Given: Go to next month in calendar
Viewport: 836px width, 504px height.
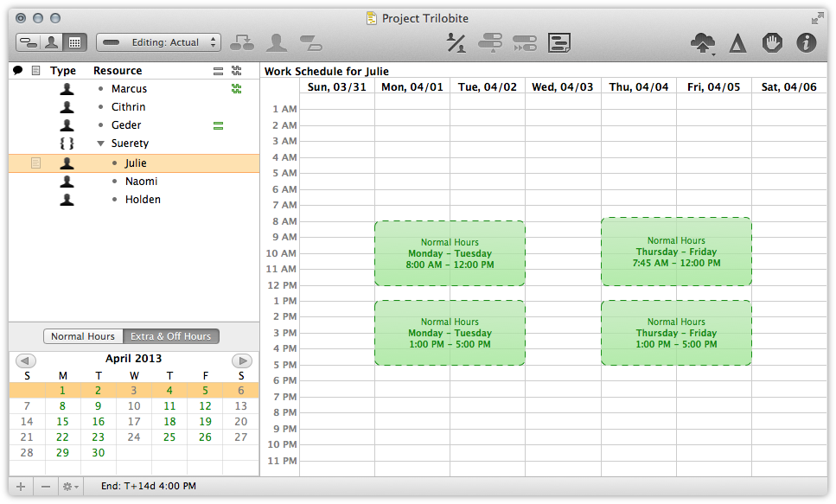Looking at the screenshot, I should [241, 360].
